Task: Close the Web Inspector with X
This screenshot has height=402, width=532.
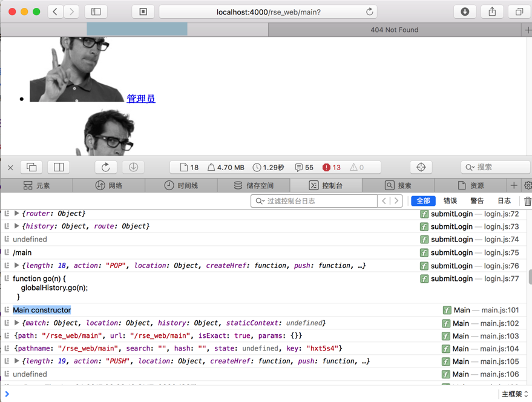Action: pyautogui.click(x=10, y=167)
